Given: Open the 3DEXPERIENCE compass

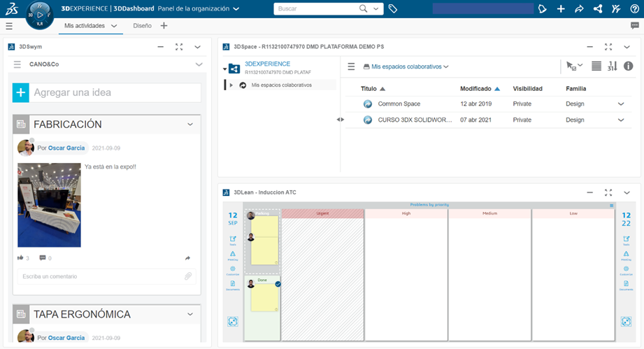Looking at the screenshot, I should (x=39, y=15).
